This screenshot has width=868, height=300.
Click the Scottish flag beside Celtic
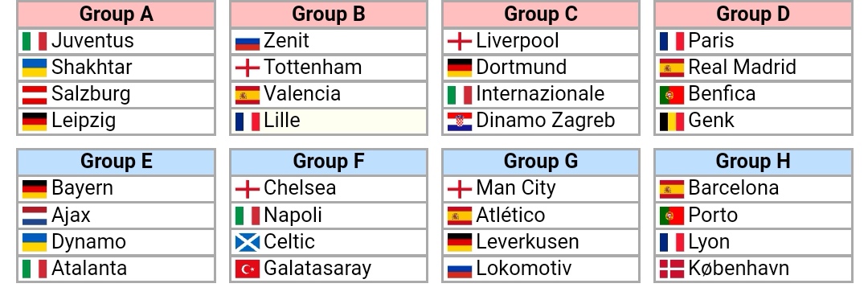[248, 242]
